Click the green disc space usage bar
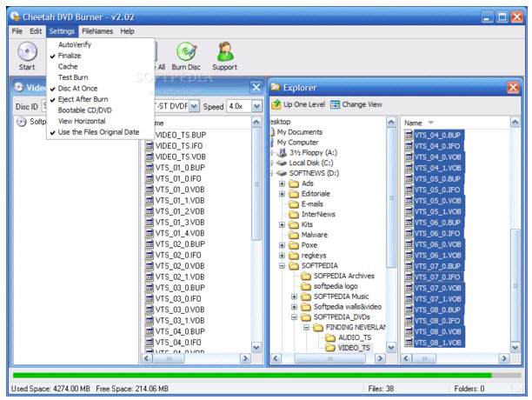 [x=252, y=376]
